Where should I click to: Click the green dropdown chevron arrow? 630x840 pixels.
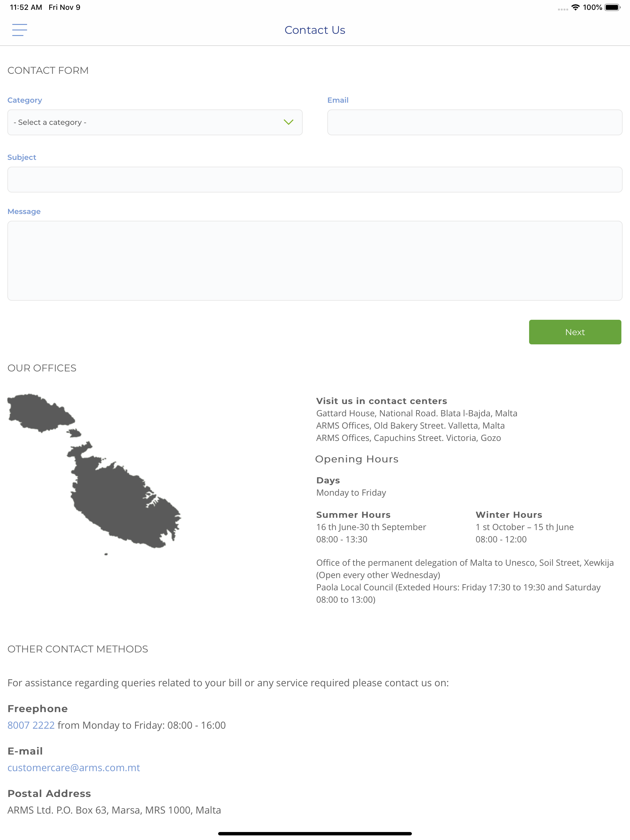click(x=289, y=122)
